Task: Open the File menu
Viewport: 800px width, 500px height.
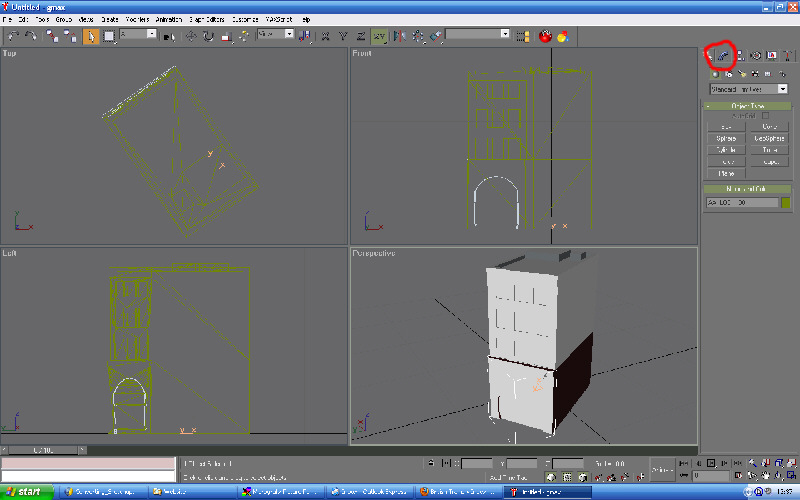Action: 7,19
